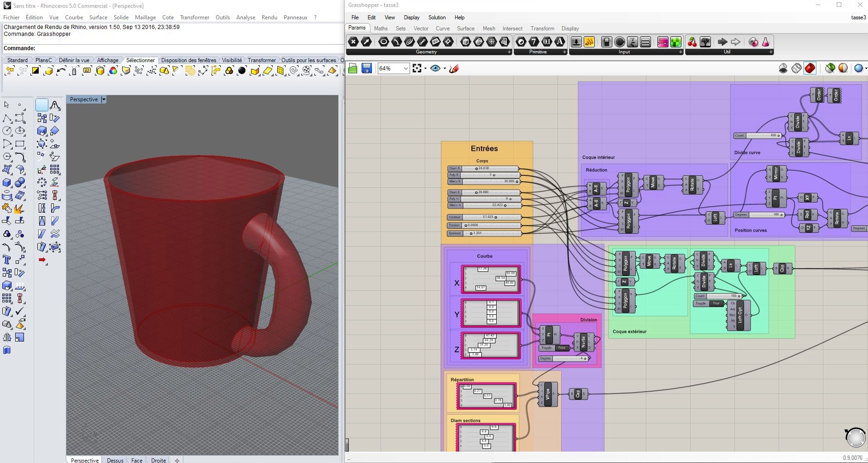868x463 pixels.
Task: Open a file with the green folder icon
Action: [353, 69]
